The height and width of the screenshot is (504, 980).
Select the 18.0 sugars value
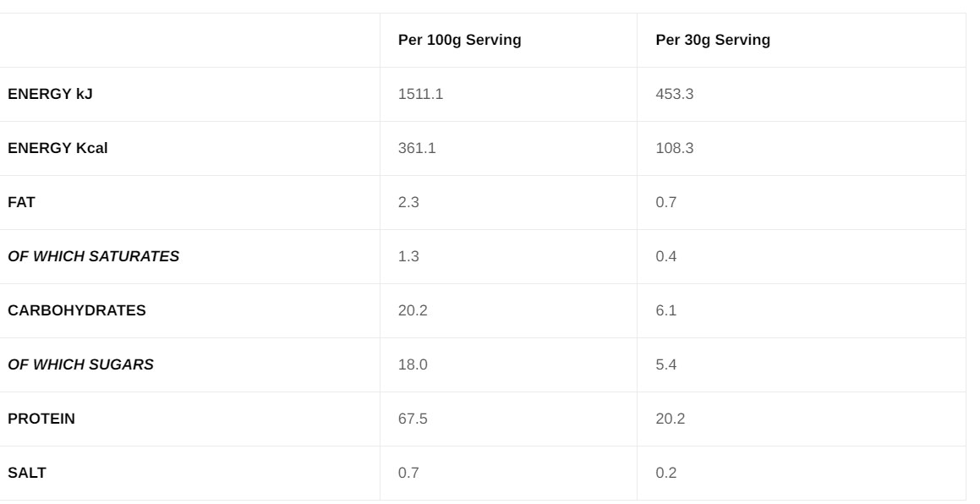pos(413,364)
